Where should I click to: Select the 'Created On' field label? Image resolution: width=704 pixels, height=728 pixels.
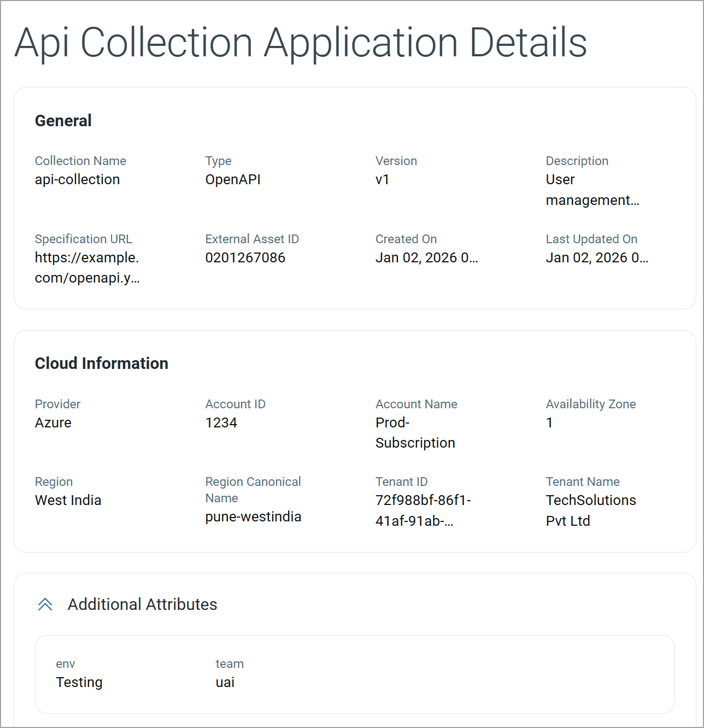[406, 239]
